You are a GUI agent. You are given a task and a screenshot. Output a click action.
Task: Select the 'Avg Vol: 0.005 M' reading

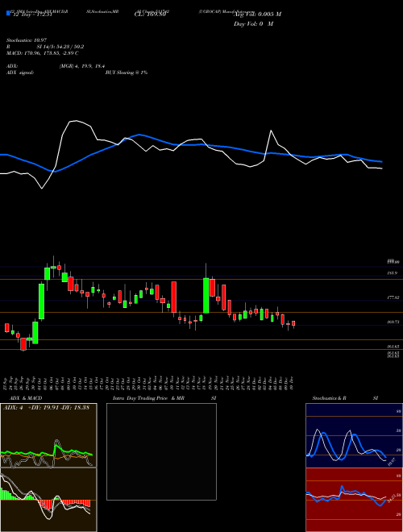point(257,15)
